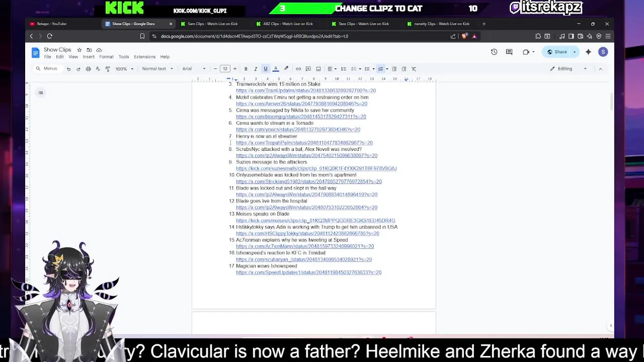Image resolution: width=644 pixels, height=362 pixels.
Task: Move document using the folder icon
Action: point(89,50)
